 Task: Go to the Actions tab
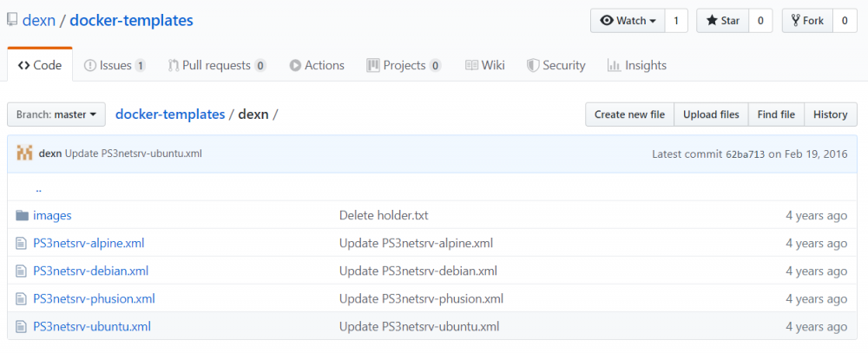317,65
